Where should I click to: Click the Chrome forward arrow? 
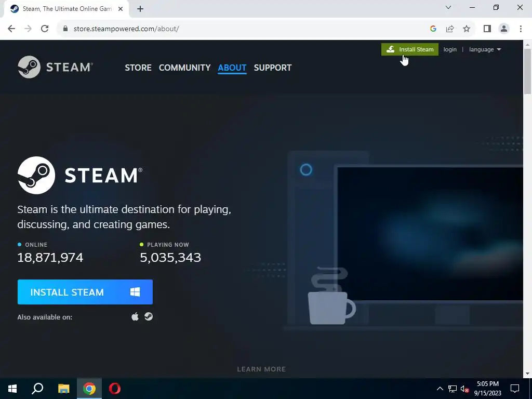point(28,29)
